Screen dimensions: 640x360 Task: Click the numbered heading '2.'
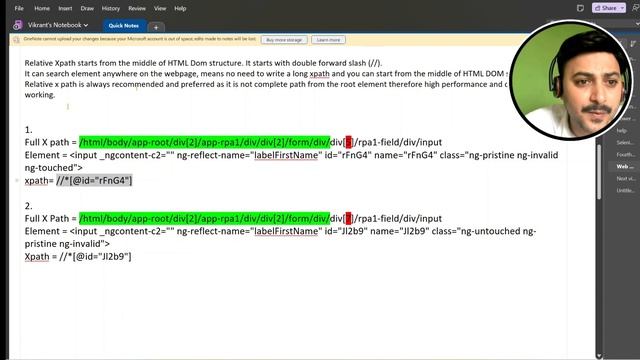(28, 206)
